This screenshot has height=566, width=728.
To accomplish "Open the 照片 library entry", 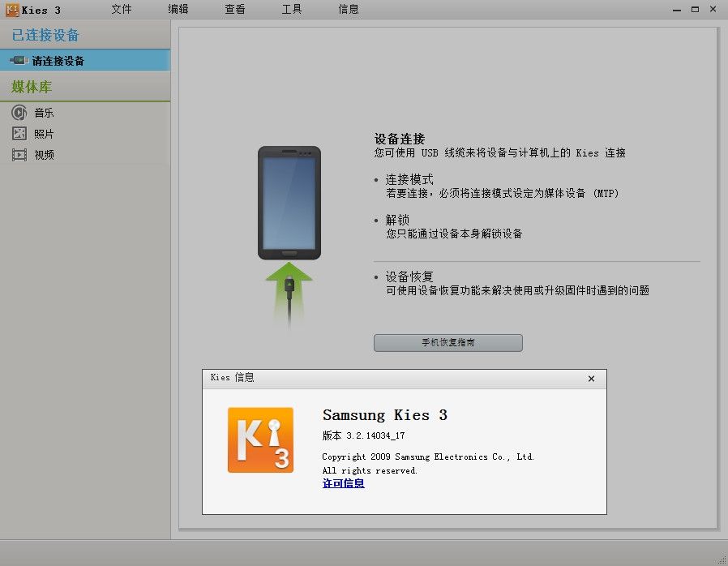I will coord(44,134).
